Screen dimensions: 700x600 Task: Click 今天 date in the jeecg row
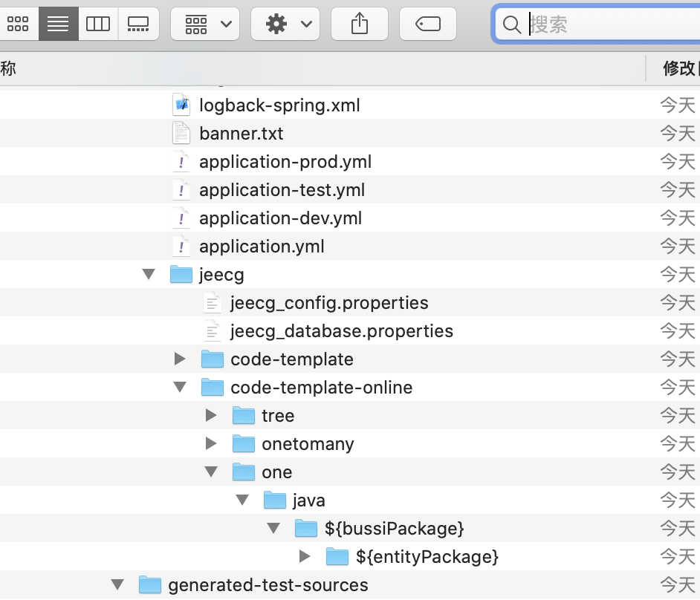pos(677,274)
